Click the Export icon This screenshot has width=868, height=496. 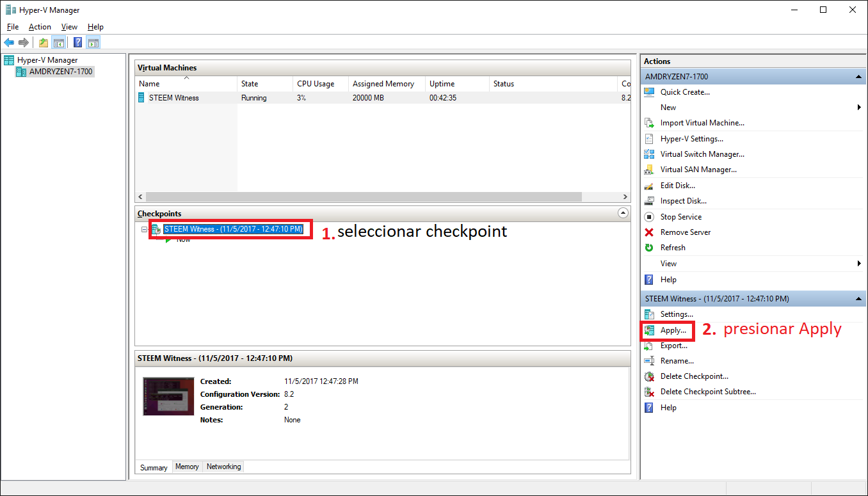(x=649, y=346)
